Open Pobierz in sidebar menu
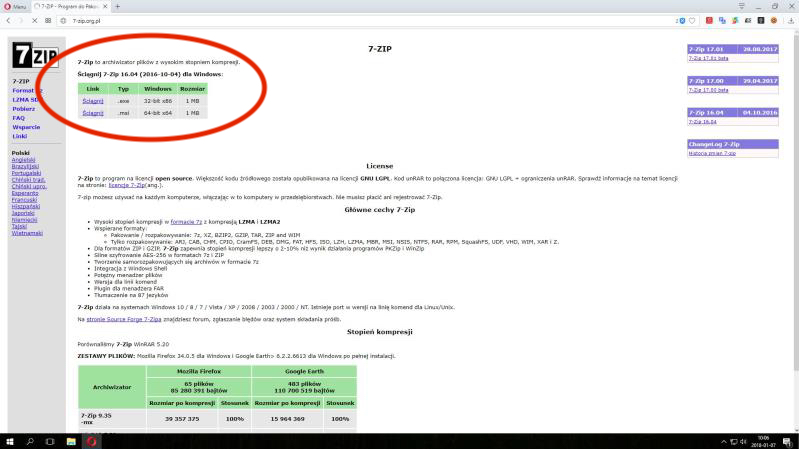 (x=23, y=109)
